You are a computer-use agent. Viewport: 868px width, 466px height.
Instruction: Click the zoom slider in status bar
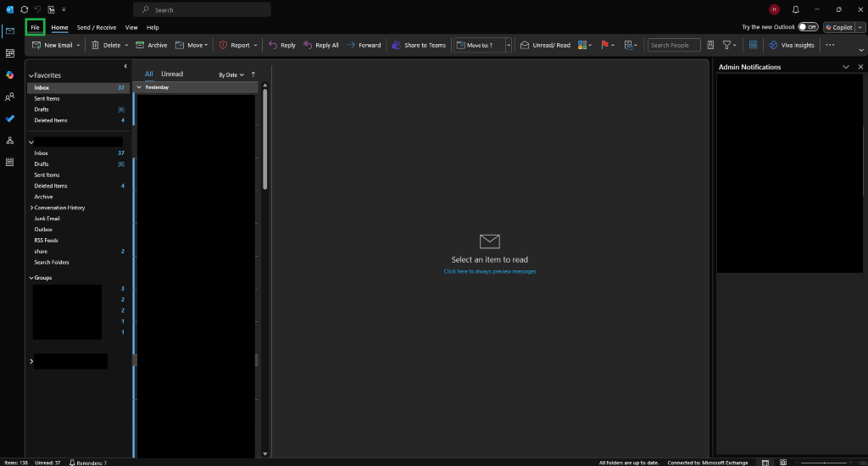pyautogui.click(x=824, y=463)
